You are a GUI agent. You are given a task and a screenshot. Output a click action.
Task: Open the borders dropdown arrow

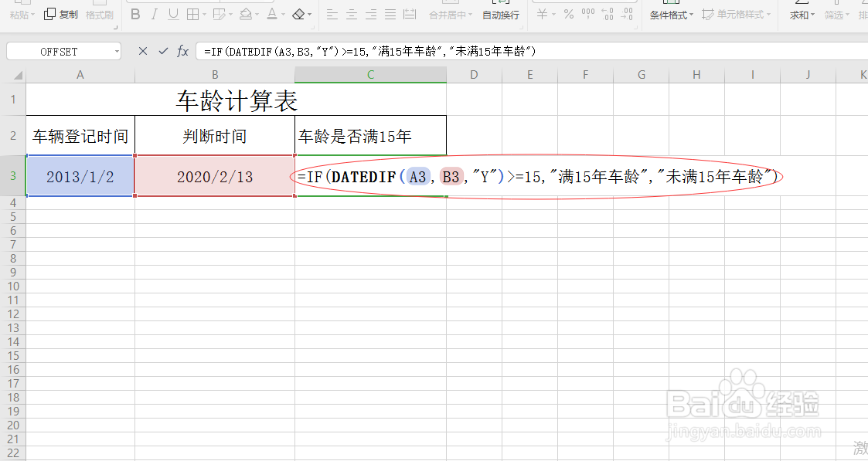[204, 15]
